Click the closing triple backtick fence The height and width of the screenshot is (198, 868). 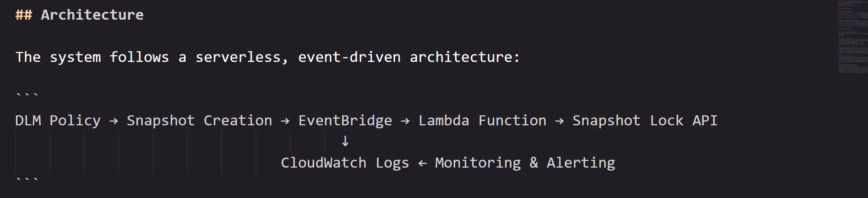point(27,179)
